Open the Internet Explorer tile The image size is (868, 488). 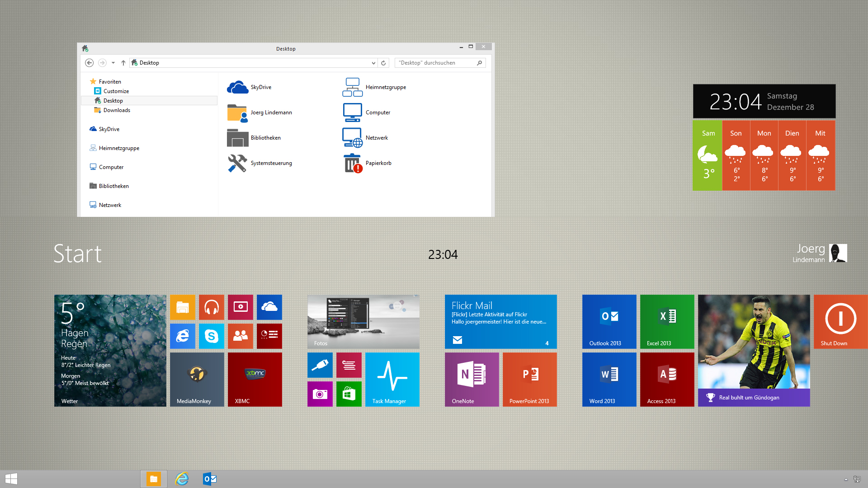point(183,336)
